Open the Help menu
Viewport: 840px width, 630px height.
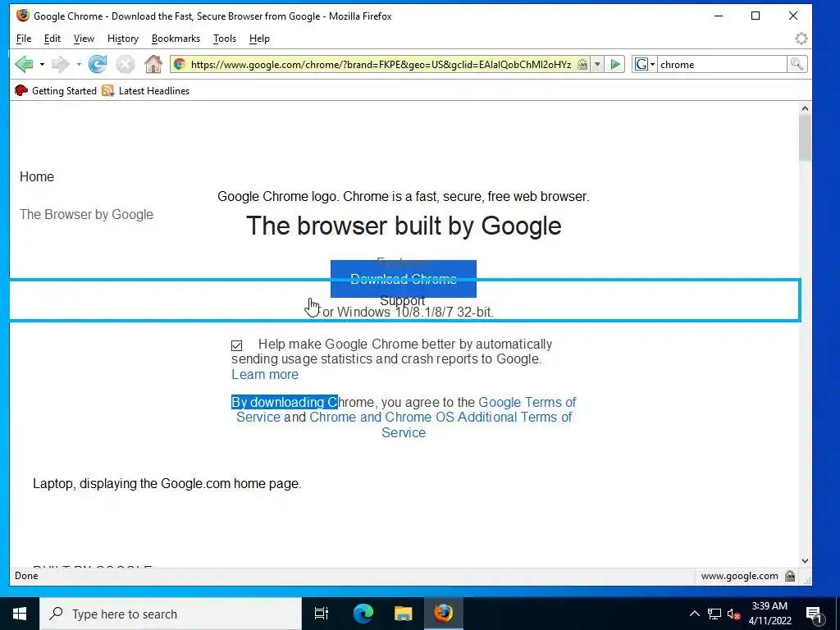click(x=259, y=39)
